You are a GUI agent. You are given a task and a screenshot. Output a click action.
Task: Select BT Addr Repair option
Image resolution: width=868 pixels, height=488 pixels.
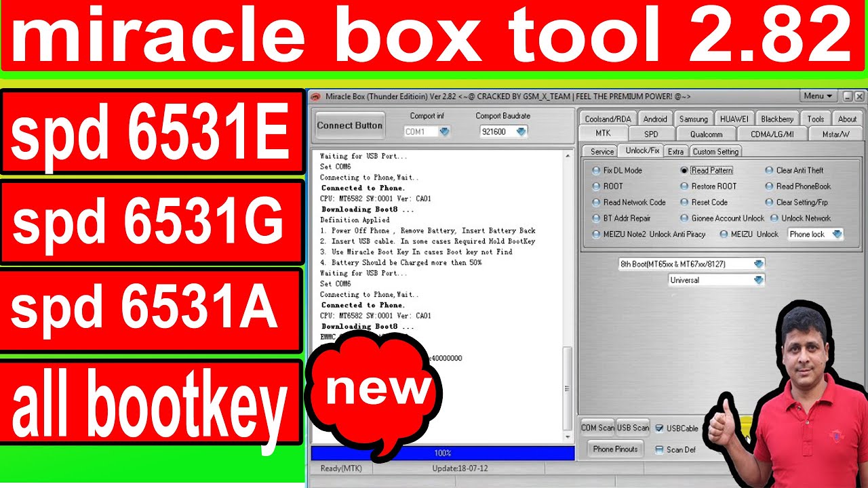[x=621, y=218]
